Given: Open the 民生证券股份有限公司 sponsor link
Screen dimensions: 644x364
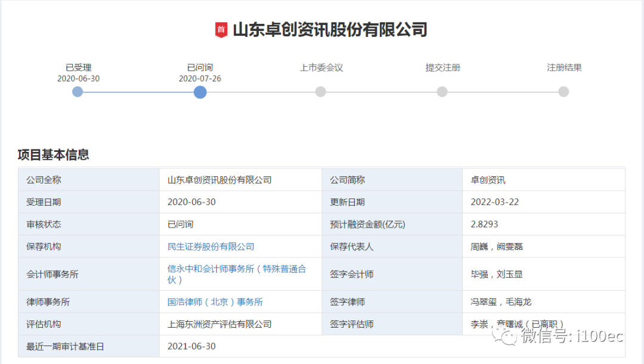Looking at the screenshot, I should tap(211, 247).
